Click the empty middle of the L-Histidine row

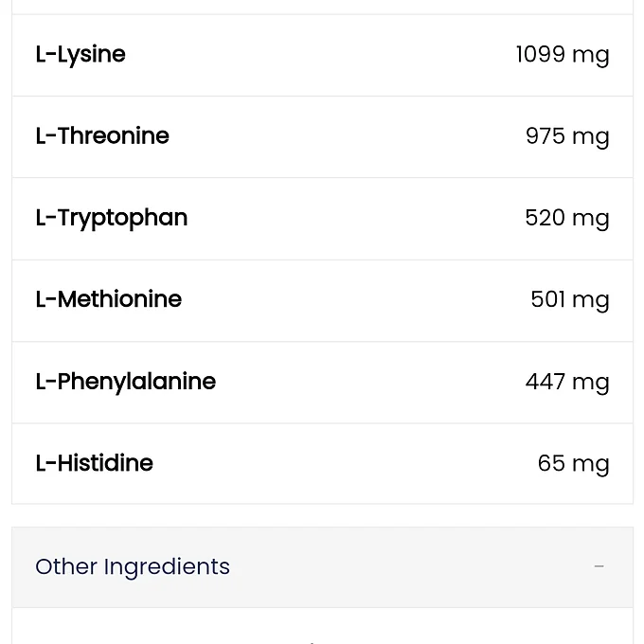point(341,463)
